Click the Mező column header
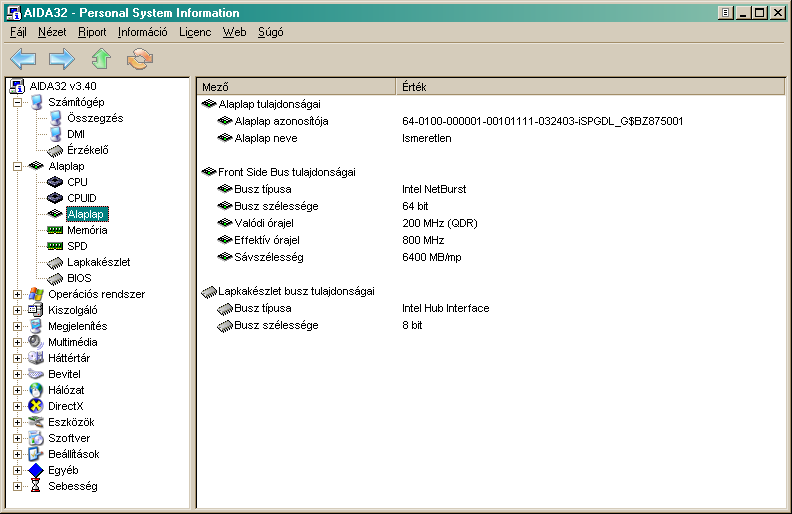792x514 pixels. pos(296,87)
